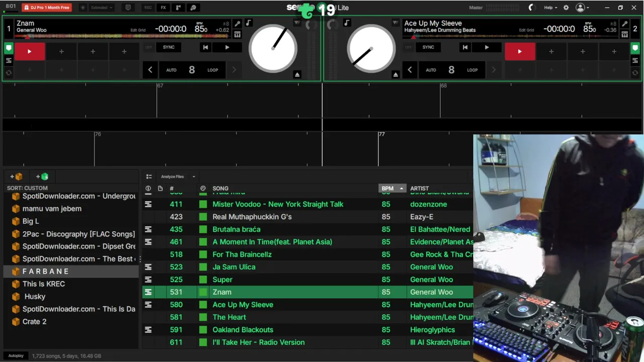644x362 pixels.
Task: Click the Serato Play shield icon in top toolbar
Action: pos(128,8)
